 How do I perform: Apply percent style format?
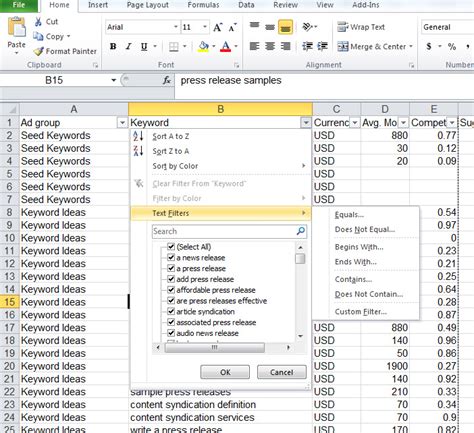click(452, 46)
